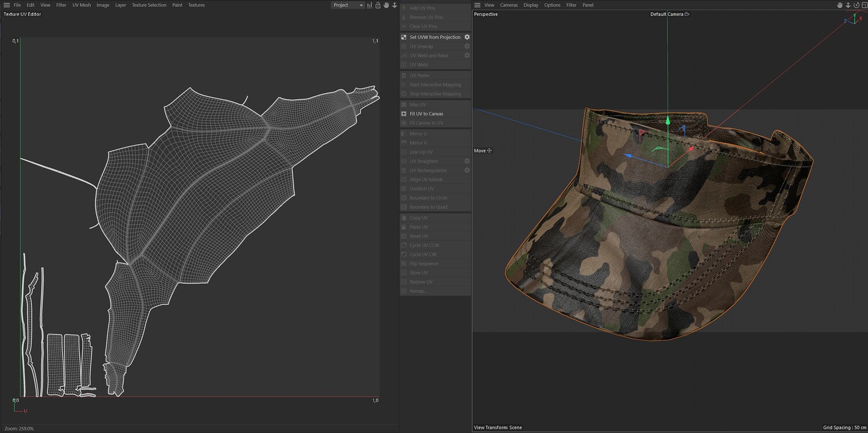Viewport: 868px width, 433px height.
Task: Click the Grid Spacing : 50 cm text
Action: [844, 428]
